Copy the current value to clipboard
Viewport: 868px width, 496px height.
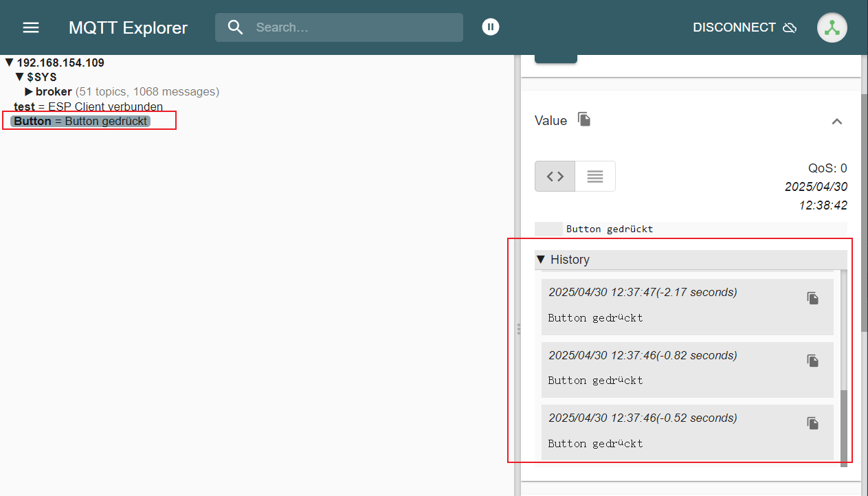tap(584, 120)
